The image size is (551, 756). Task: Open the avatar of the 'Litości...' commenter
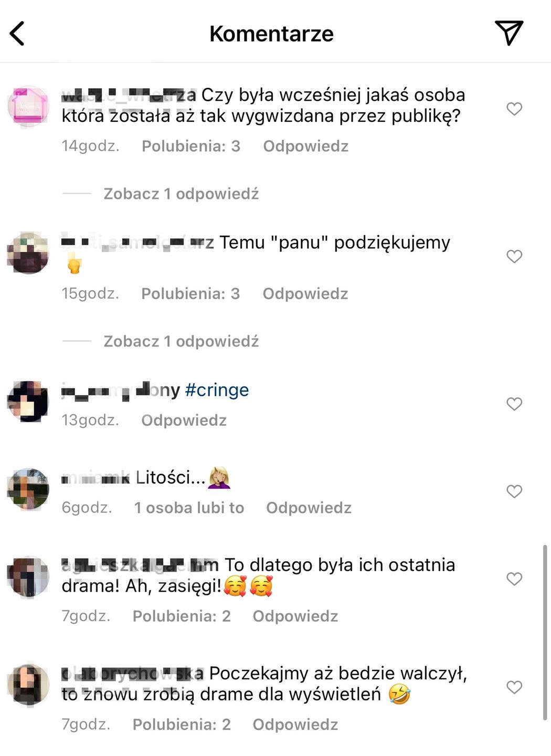tap(28, 489)
